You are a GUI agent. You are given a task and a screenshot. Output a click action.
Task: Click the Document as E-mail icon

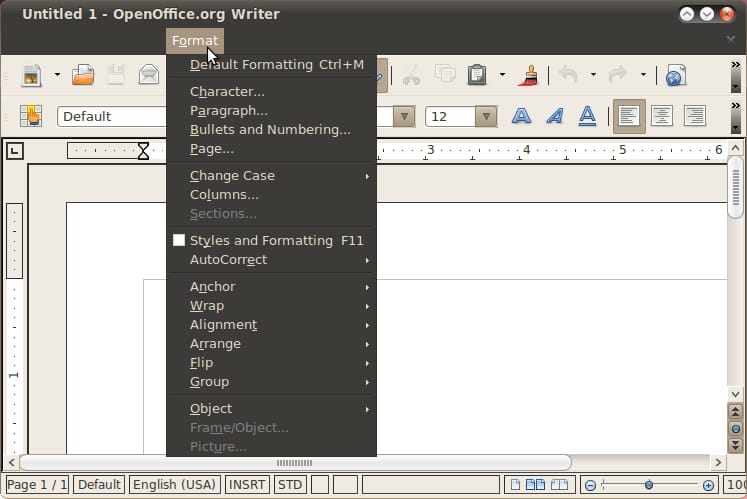[149, 75]
